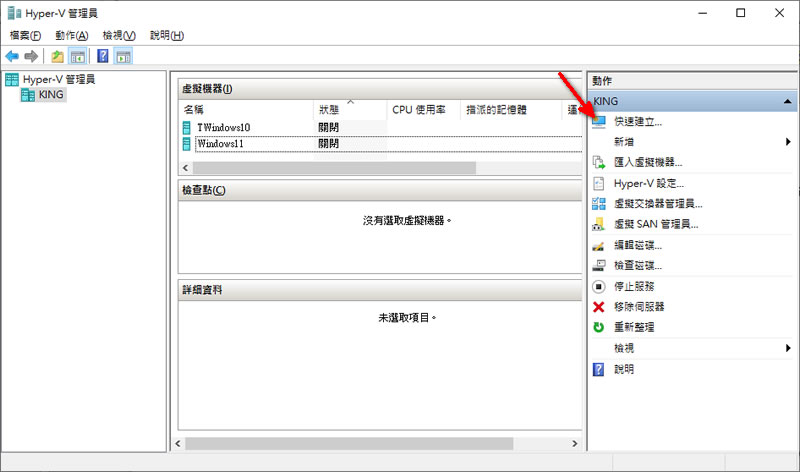The width and height of the screenshot is (800, 472).
Task: Toggle the console tree pane icon
Action: click(x=78, y=56)
